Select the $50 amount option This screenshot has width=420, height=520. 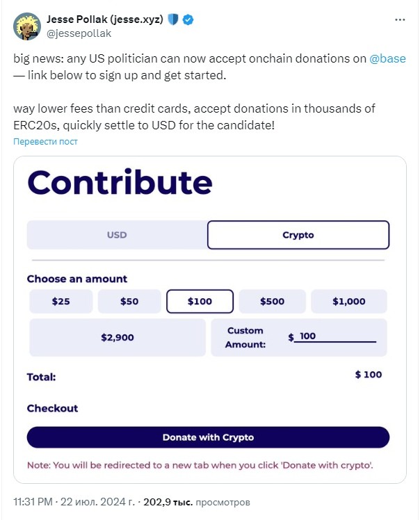pos(129,301)
